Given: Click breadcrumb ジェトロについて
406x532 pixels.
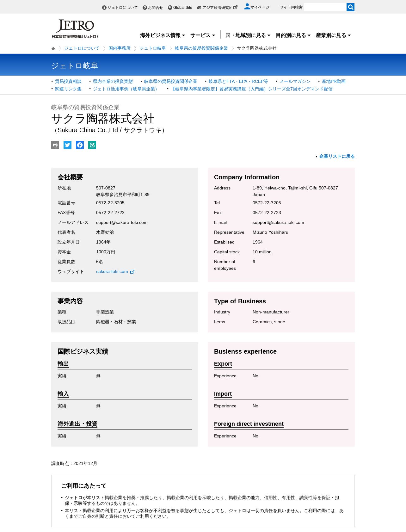Looking at the screenshot, I should [82, 48].
